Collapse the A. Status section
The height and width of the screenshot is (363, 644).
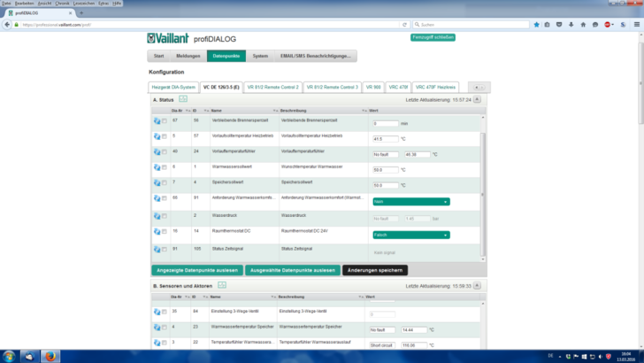478,100
